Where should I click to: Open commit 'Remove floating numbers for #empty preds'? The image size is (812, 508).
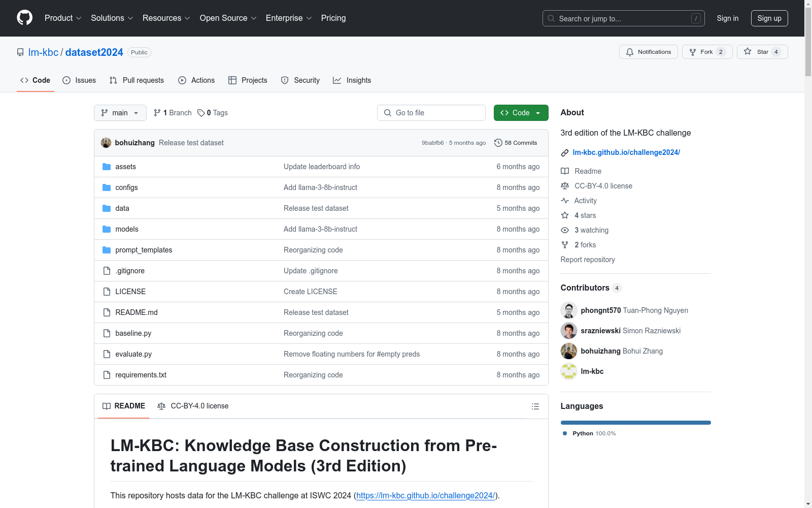pos(352,354)
